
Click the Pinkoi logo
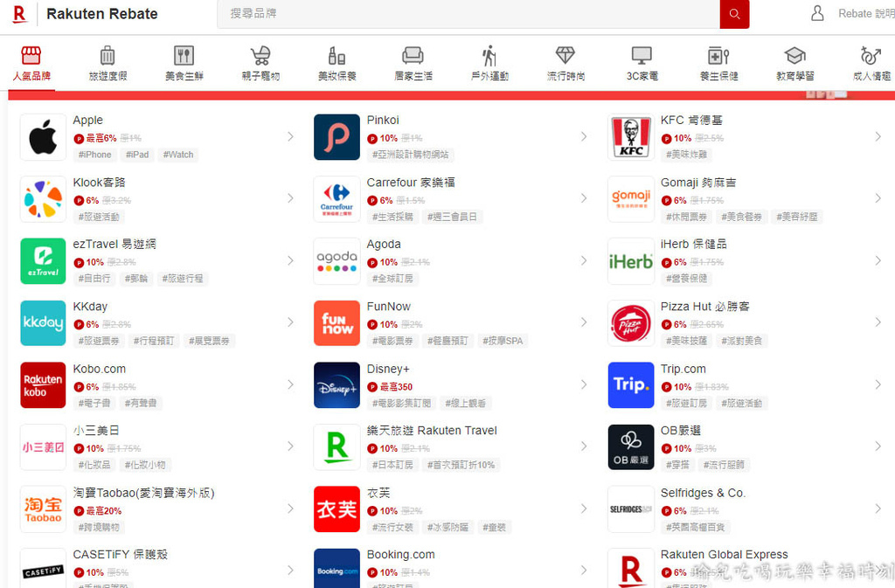click(336, 137)
